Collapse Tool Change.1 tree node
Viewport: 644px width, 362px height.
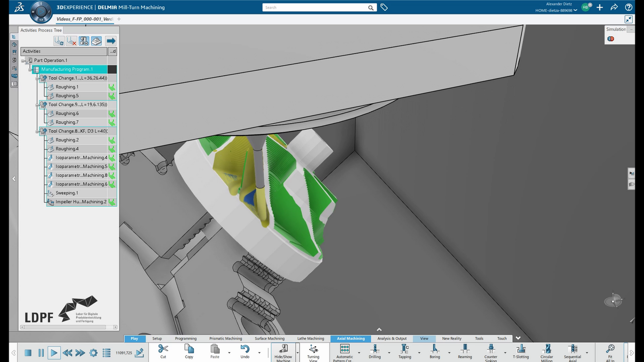[37, 79]
